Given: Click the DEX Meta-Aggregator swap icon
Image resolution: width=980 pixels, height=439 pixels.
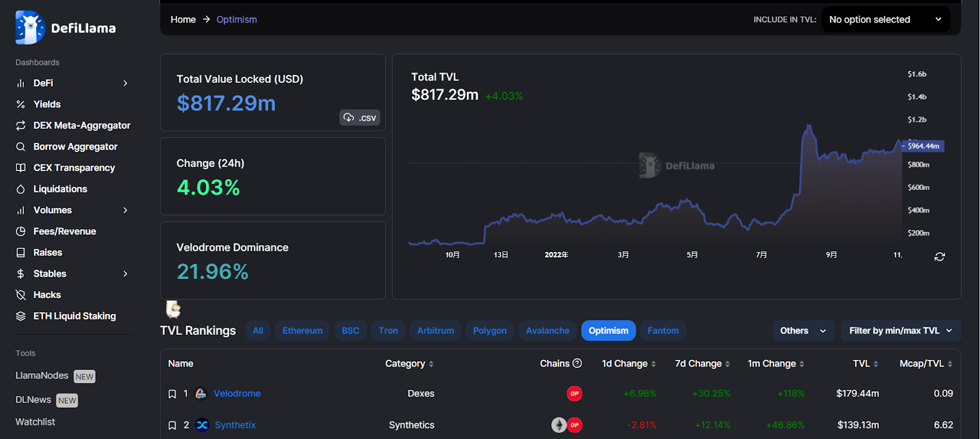Looking at the screenshot, I should tap(21, 126).
